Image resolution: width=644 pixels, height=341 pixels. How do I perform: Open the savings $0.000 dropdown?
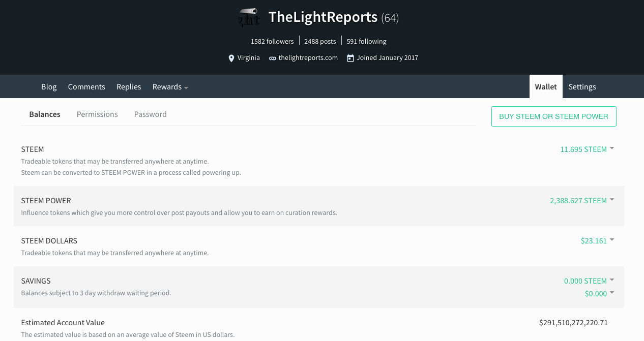[x=599, y=294]
